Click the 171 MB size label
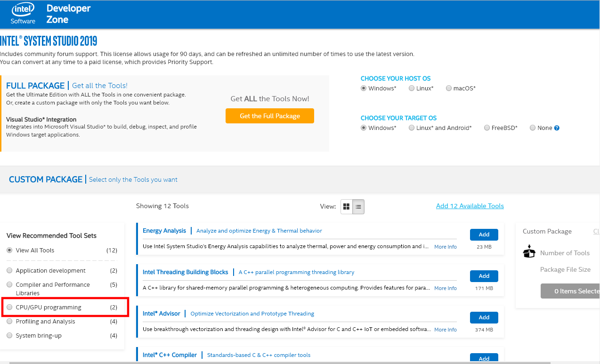600x364 pixels. 484,288
